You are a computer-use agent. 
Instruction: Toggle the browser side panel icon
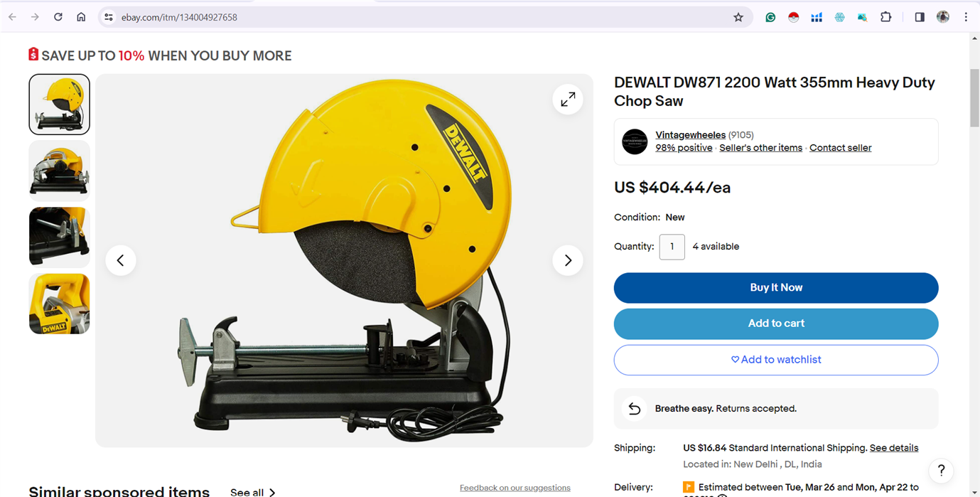tap(920, 17)
